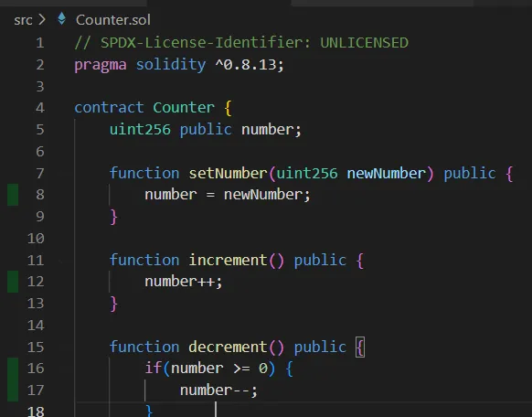Image resolution: width=532 pixels, height=417 pixels.
Task: Click the word 'solidity' on line 2
Action: 171,65
